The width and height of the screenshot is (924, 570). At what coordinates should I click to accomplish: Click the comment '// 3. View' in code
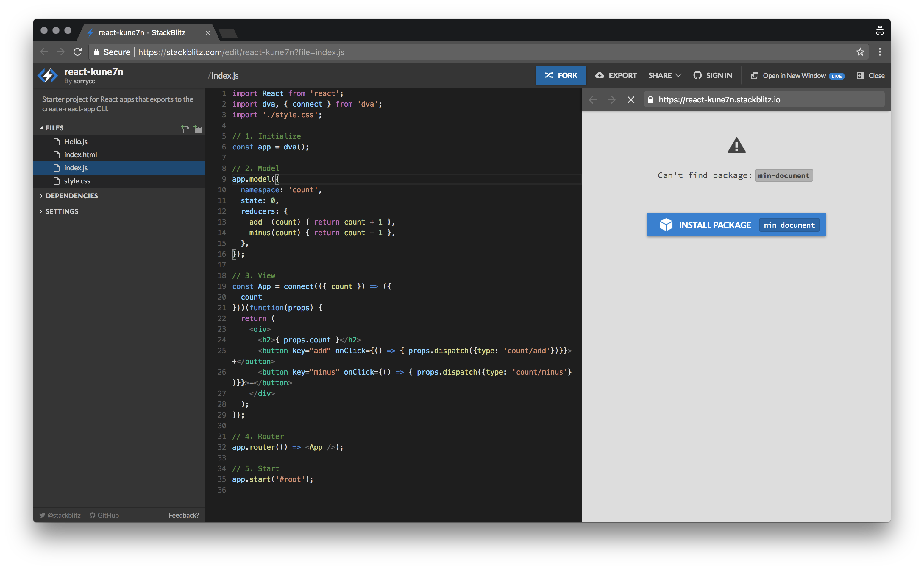254,275
